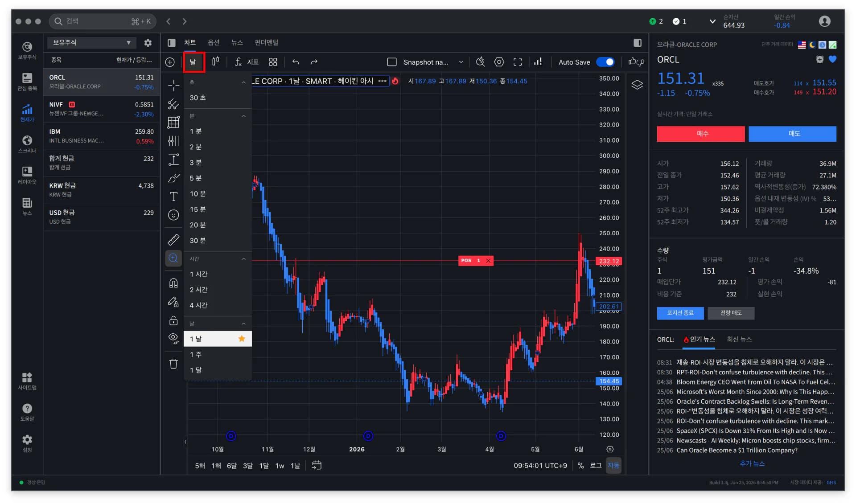Expand the account dropdown chevron near 순자산
856x504 pixels.
tap(712, 21)
